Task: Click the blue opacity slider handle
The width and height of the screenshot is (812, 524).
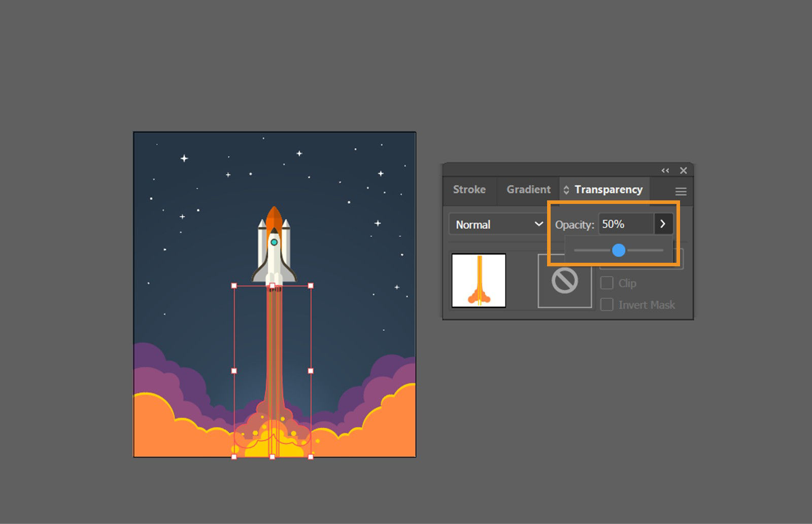Action: [x=619, y=250]
